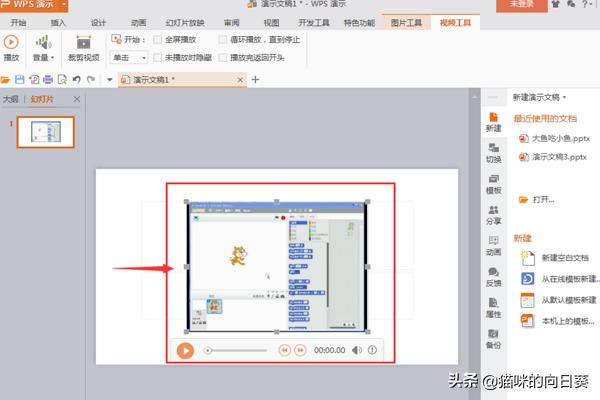Click the redo arrow icon
This screenshot has width=600, height=400.
[91, 80]
